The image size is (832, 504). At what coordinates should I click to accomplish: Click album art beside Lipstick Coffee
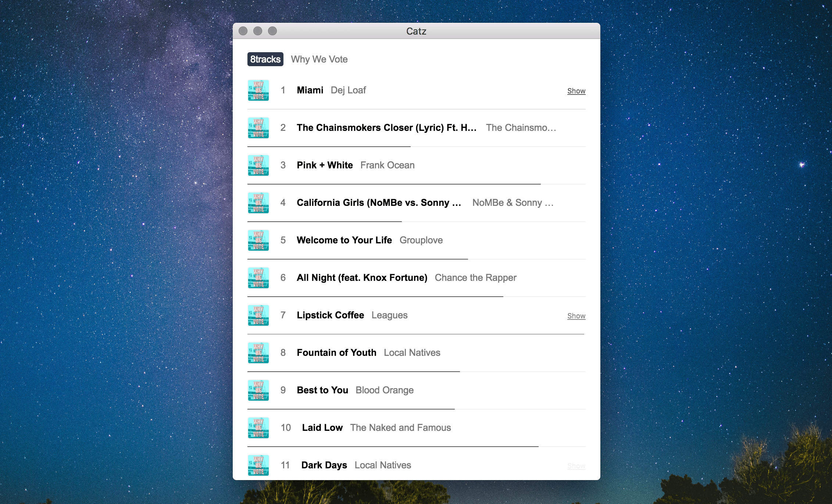click(x=258, y=315)
